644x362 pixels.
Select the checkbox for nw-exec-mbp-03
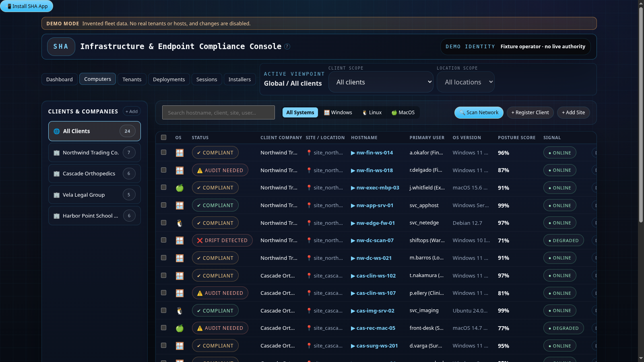click(x=163, y=187)
